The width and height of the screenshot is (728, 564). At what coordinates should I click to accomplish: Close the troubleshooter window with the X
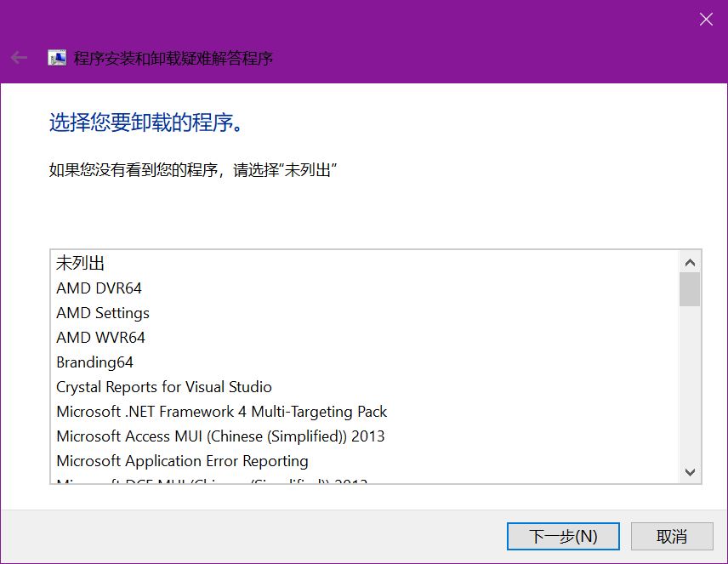point(706,20)
